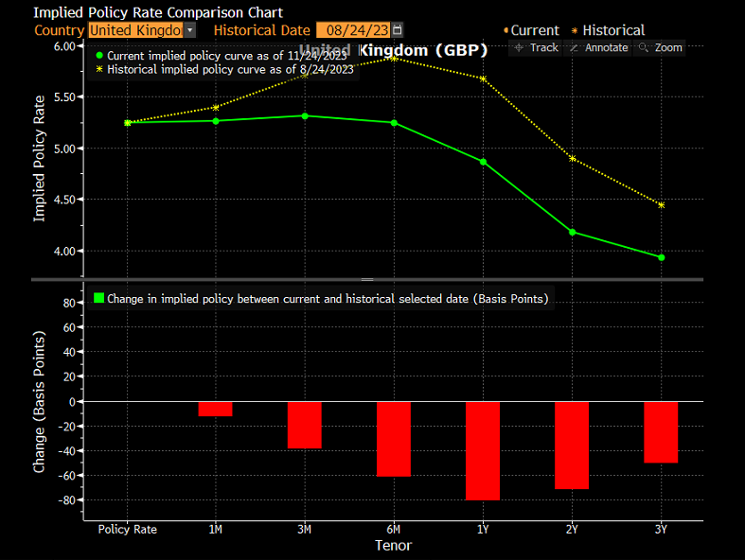This screenshot has width=745, height=560.
Task: Click the Track crosshair tool
Action: tap(536, 47)
